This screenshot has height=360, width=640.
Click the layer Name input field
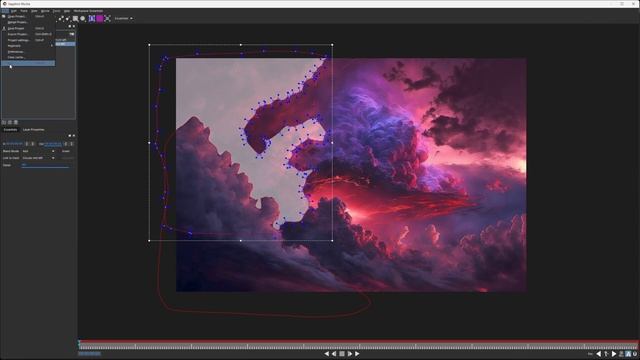[x=45, y=165]
